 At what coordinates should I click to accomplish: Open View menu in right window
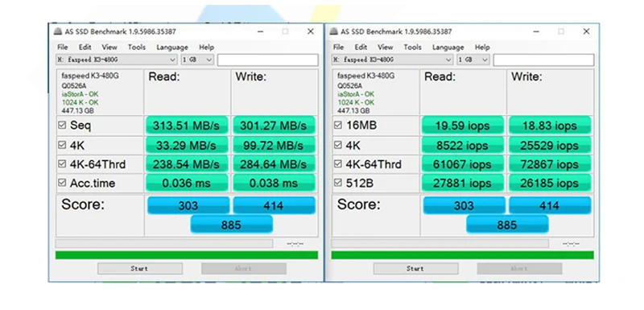click(x=386, y=48)
